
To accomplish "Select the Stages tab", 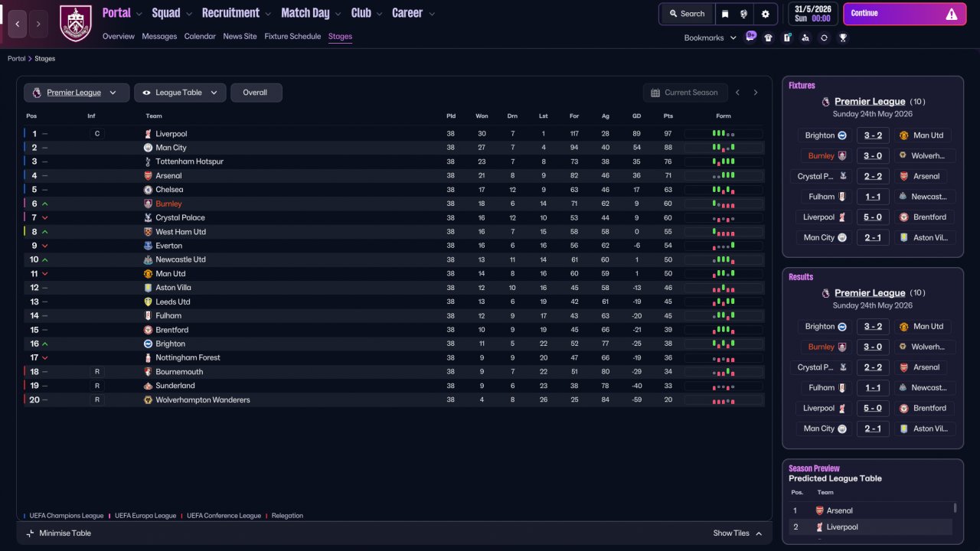I will click(x=340, y=37).
